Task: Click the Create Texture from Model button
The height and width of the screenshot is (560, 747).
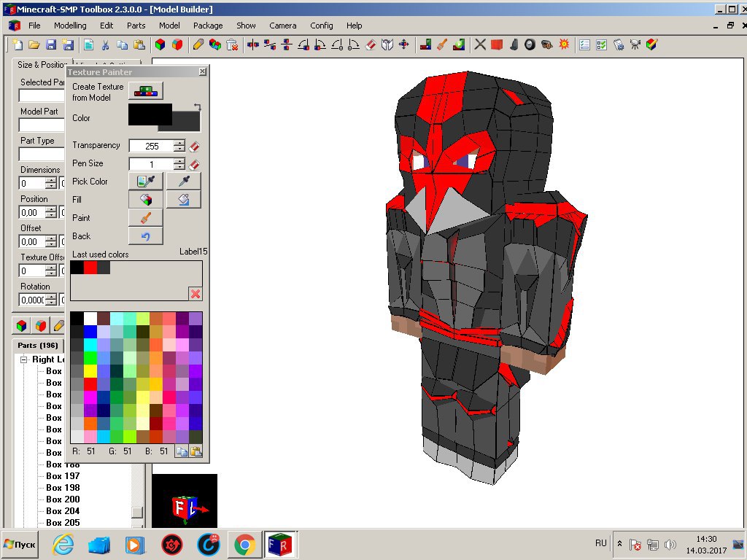Action: [x=146, y=91]
